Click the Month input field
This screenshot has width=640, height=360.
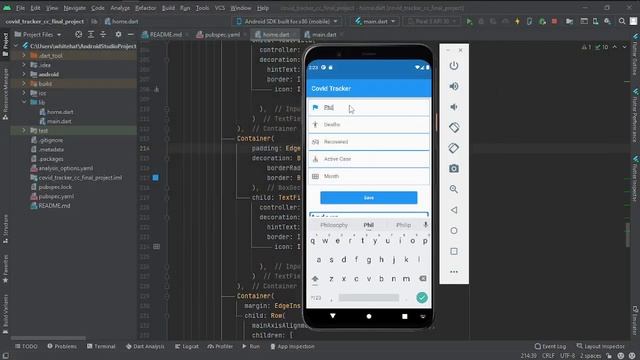pyautogui.click(x=369, y=176)
